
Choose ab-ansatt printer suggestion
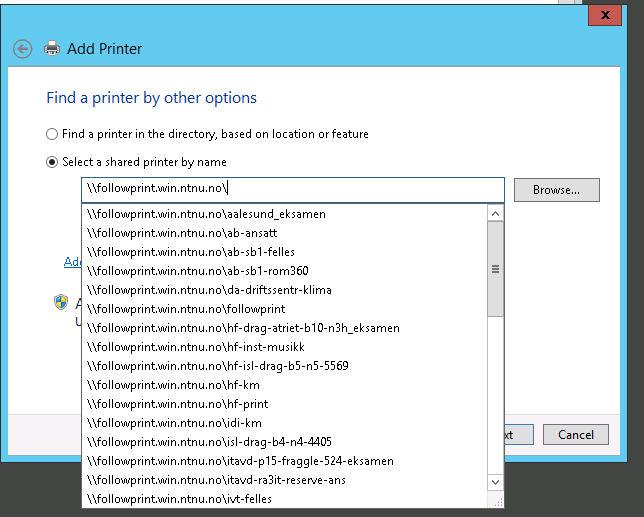point(284,233)
